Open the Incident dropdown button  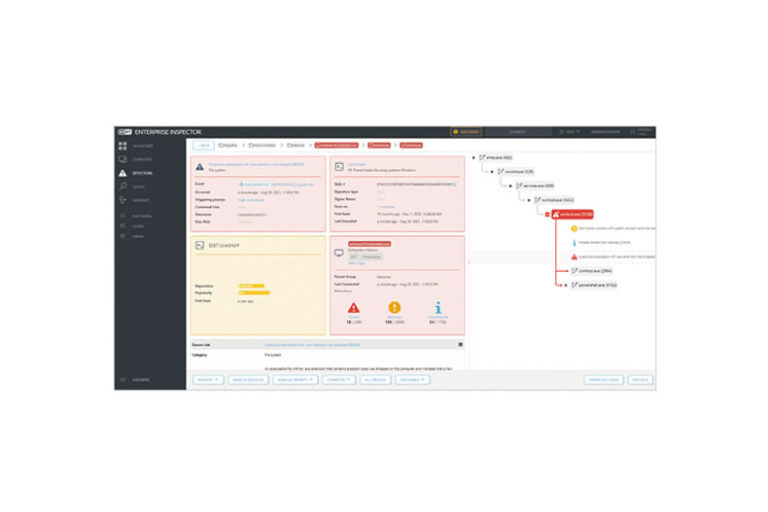208,380
